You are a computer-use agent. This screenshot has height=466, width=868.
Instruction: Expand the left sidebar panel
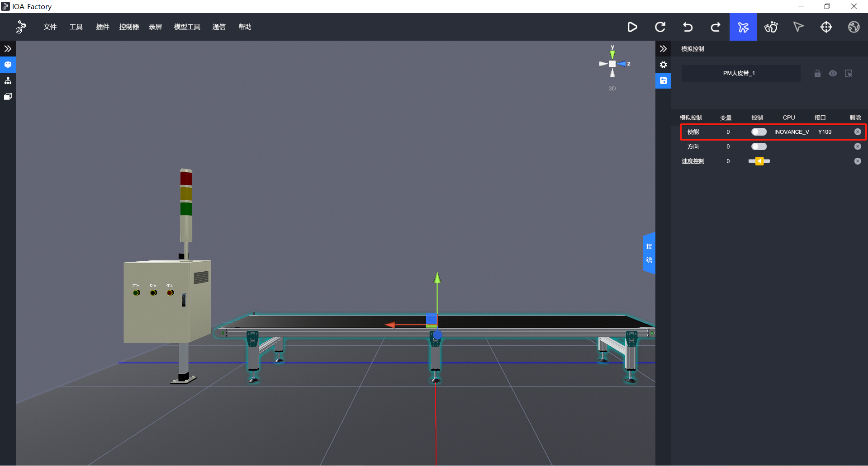8,49
